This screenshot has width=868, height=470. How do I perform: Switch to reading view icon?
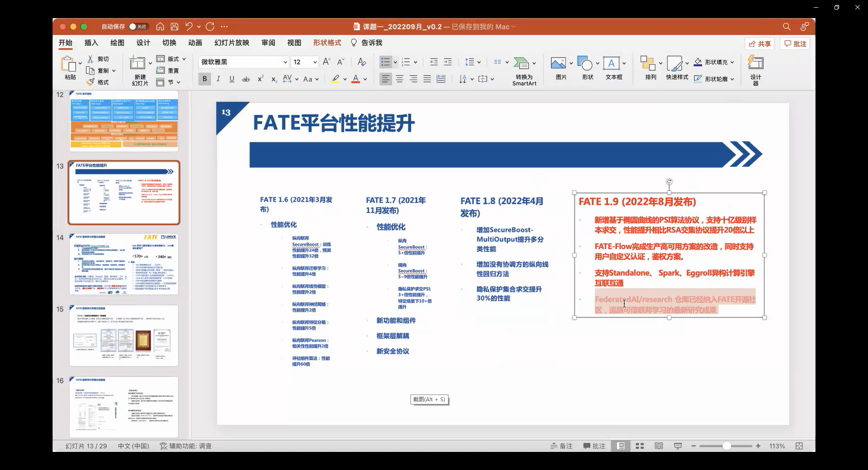(x=659, y=446)
